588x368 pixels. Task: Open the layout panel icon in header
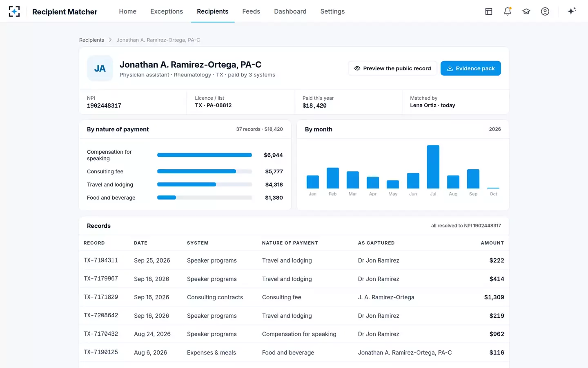click(x=489, y=11)
